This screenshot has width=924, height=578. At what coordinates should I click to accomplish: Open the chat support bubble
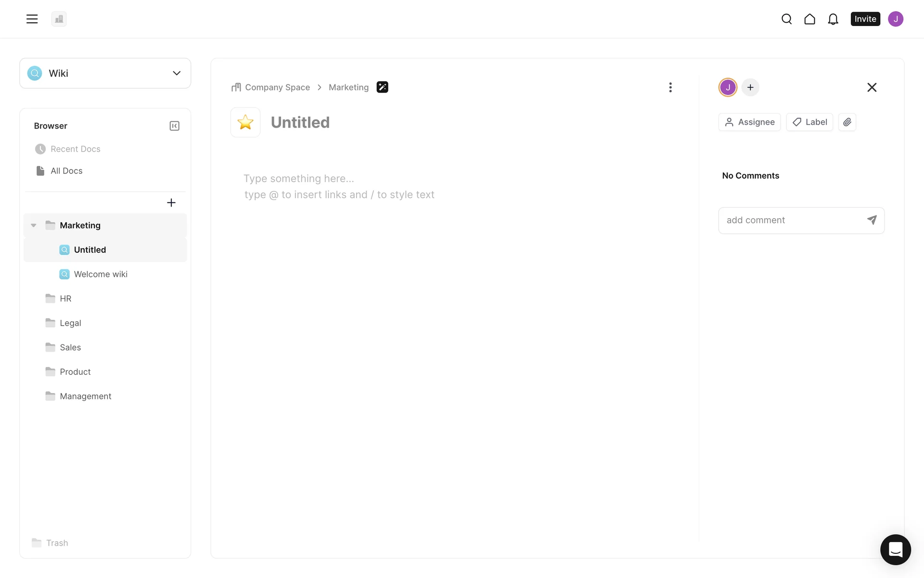[x=895, y=549]
